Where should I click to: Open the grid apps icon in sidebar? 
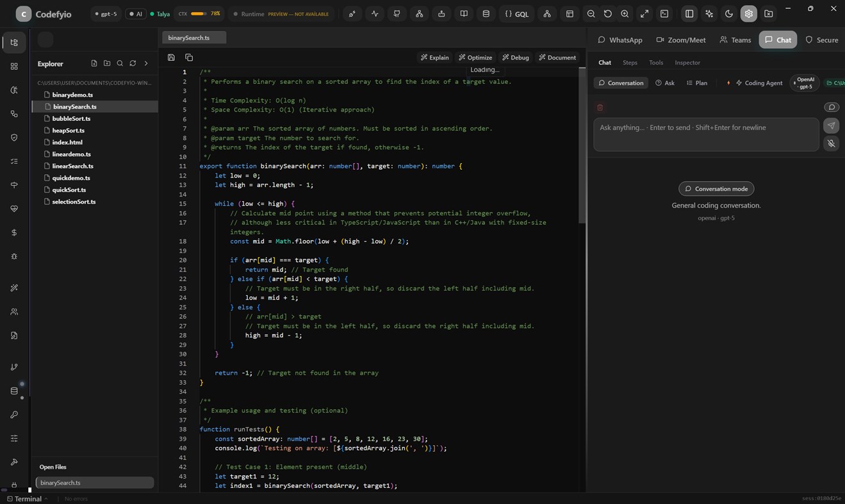(14, 66)
